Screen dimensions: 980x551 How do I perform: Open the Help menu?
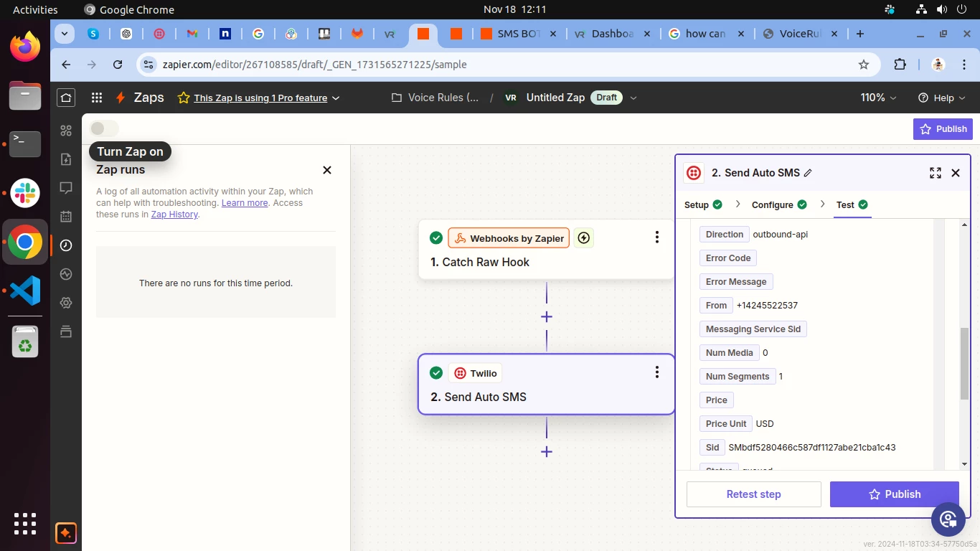click(x=943, y=98)
